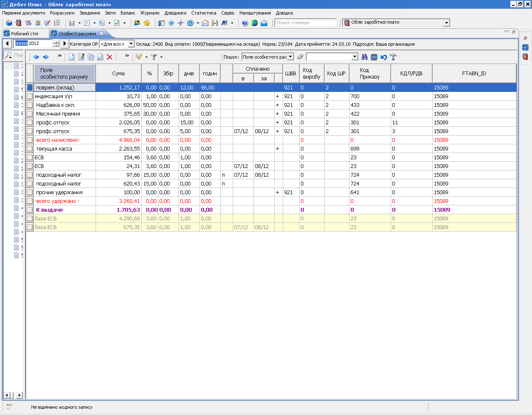
Task: Open the Категорія ОР dropdown
Action: click(131, 44)
